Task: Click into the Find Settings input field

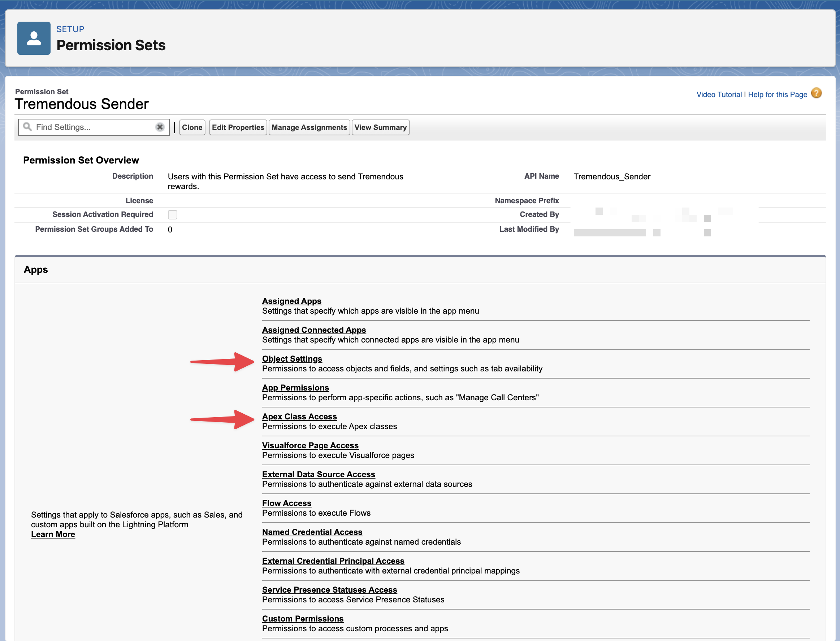Action: [x=92, y=127]
